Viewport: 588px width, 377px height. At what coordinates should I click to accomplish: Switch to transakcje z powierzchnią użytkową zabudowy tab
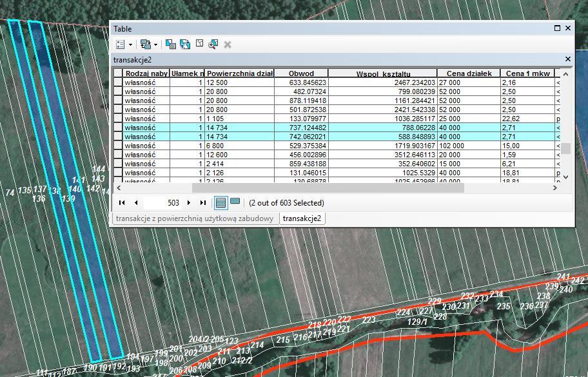pos(195,218)
